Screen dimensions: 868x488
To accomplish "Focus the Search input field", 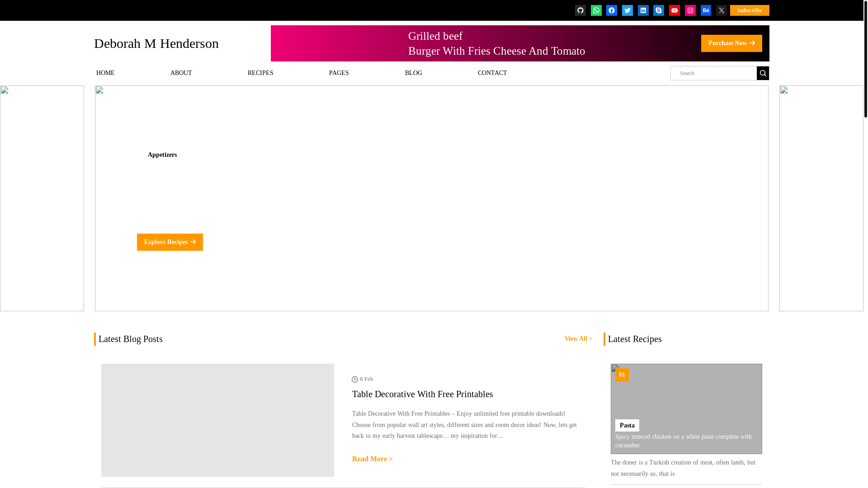I will (713, 73).
